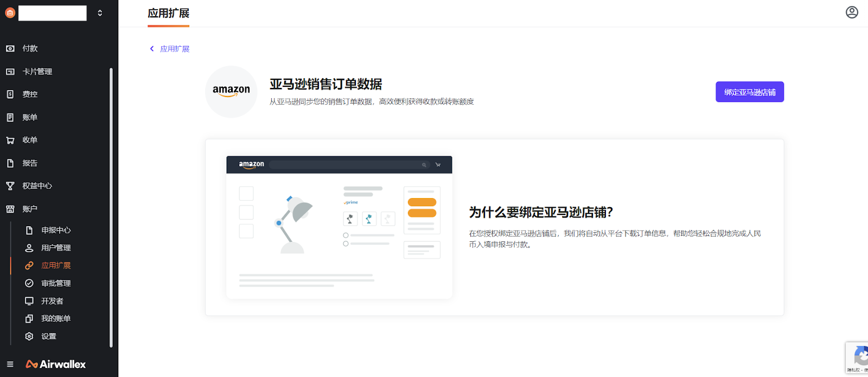Viewport: 868px width, 377px height.
Task: Select the 应用扩展 header tab
Action: [169, 14]
